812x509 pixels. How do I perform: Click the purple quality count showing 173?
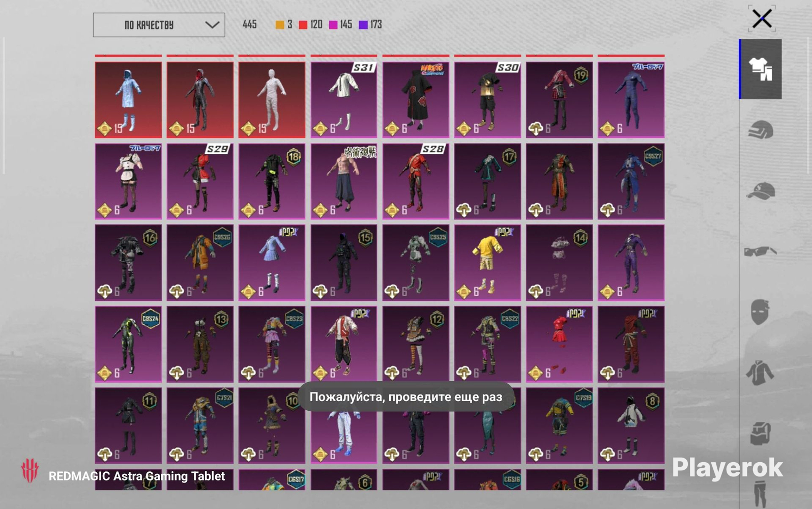point(370,24)
